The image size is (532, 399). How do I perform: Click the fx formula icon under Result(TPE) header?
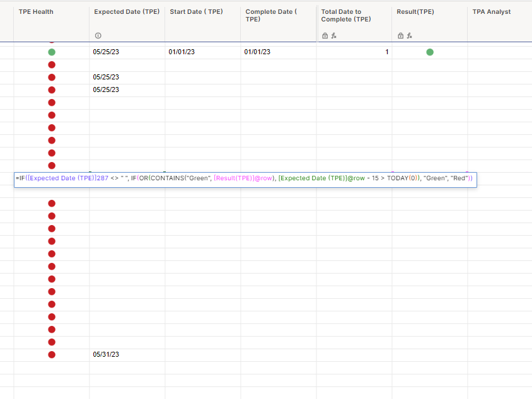(x=409, y=36)
